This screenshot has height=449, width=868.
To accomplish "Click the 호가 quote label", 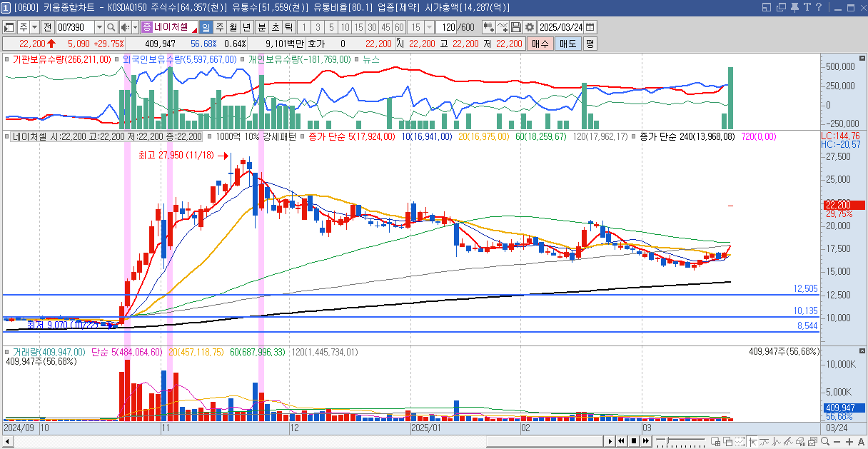I will click(316, 44).
